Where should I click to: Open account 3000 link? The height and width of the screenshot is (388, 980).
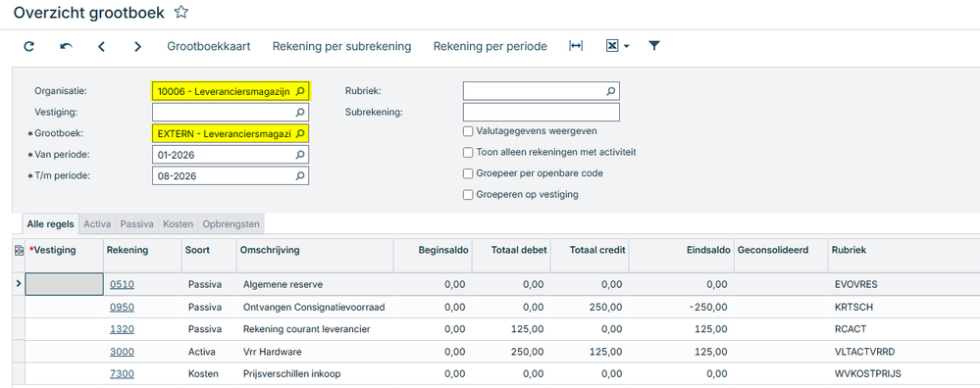pos(122,352)
